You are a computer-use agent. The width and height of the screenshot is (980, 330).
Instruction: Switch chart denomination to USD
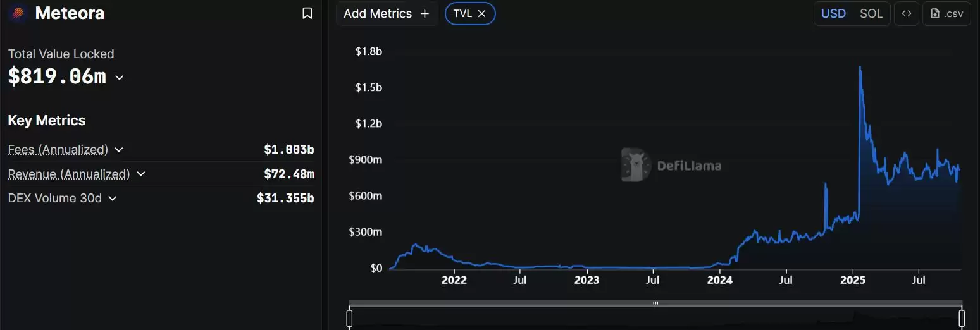(833, 13)
